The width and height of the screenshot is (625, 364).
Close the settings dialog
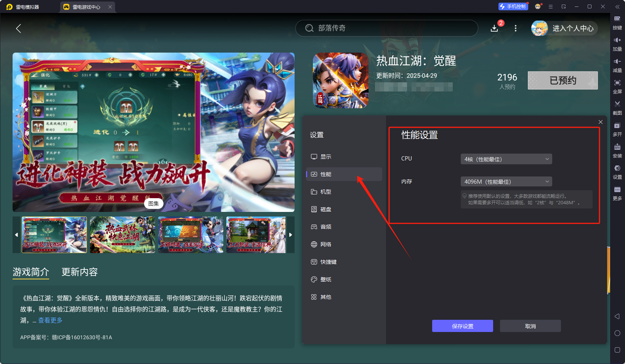601,122
